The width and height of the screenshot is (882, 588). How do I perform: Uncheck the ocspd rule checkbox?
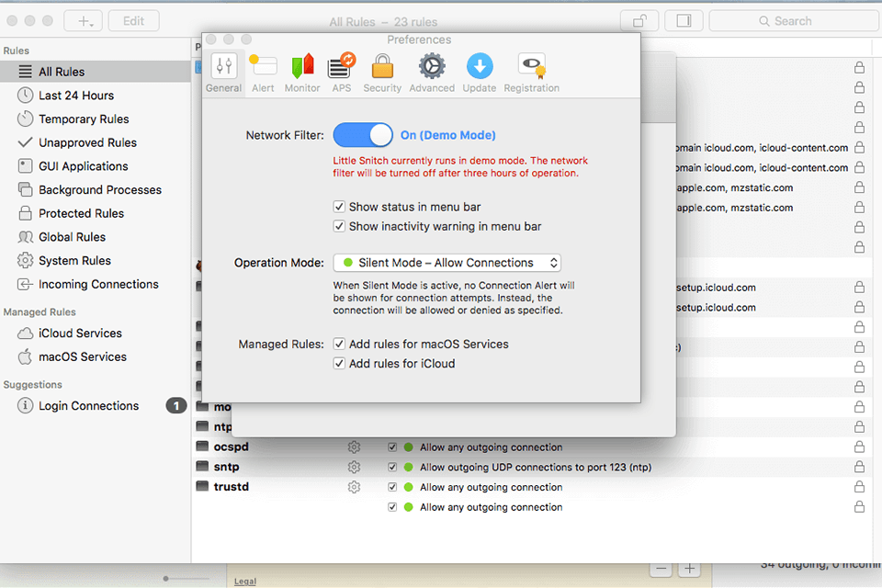[392, 447]
